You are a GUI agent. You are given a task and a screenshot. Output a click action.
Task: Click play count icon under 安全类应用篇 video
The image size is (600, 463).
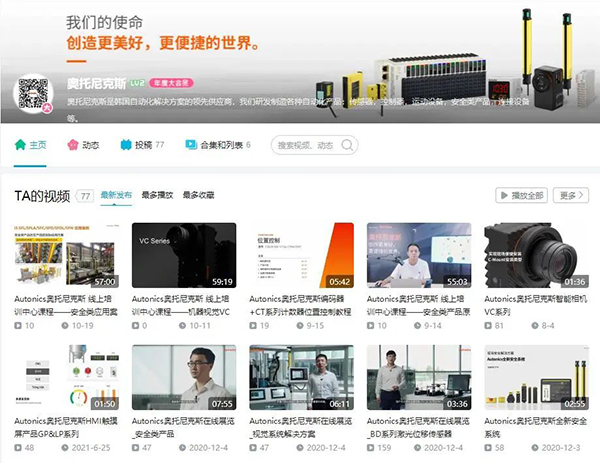(18, 326)
